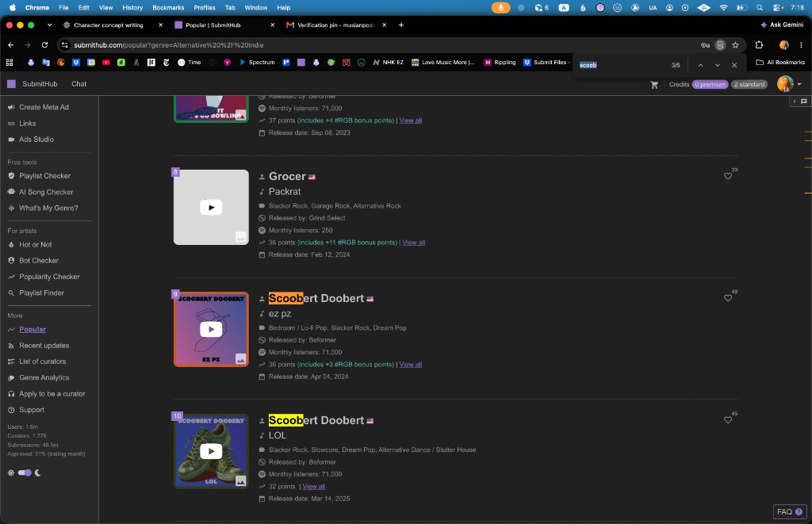Viewport: 812px width, 524px height.
Task: Collapse the right side panel arrow
Action: [795, 101]
